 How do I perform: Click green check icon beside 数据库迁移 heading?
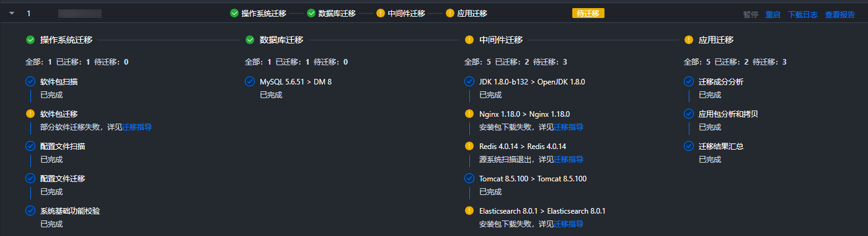click(250, 40)
